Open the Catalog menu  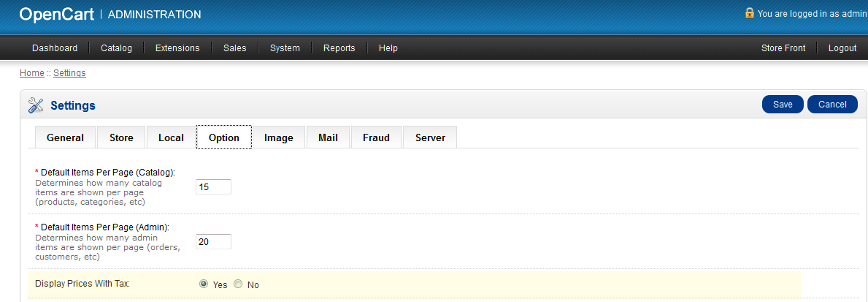click(x=116, y=48)
